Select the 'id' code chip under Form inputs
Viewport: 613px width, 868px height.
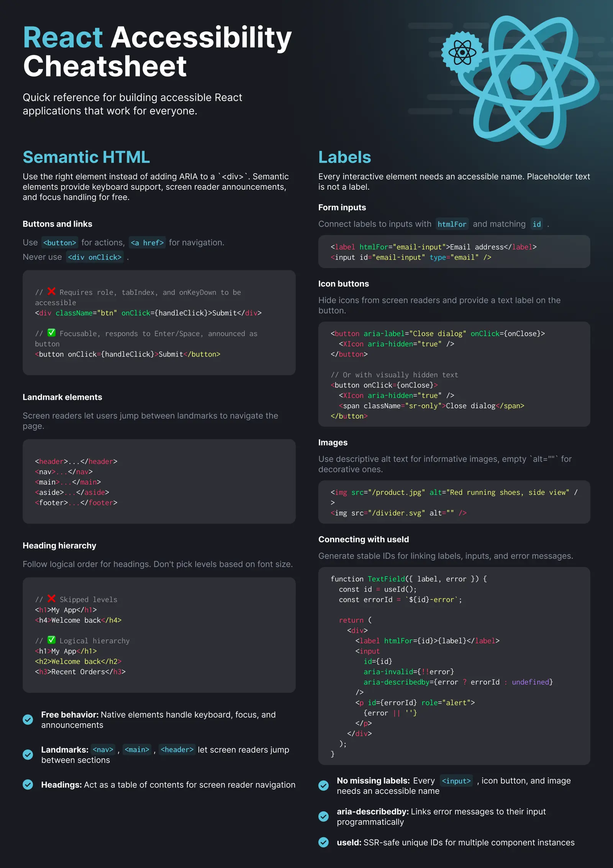(537, 224)
